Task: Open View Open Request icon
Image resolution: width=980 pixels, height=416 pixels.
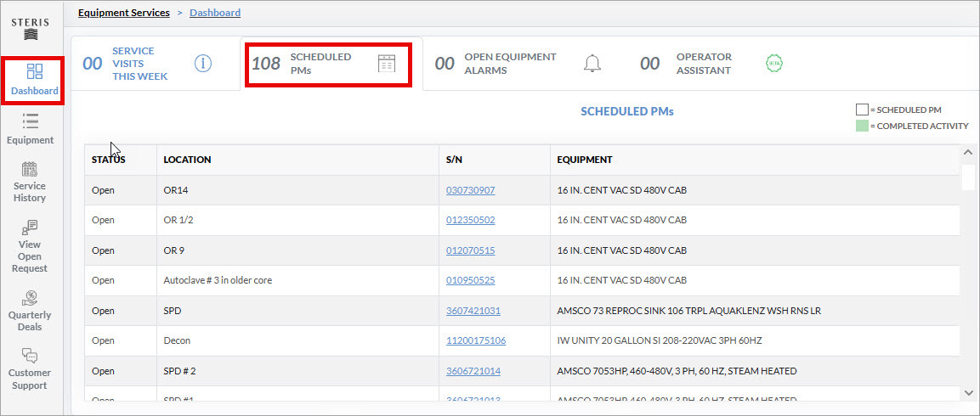Action: point(30,227)
